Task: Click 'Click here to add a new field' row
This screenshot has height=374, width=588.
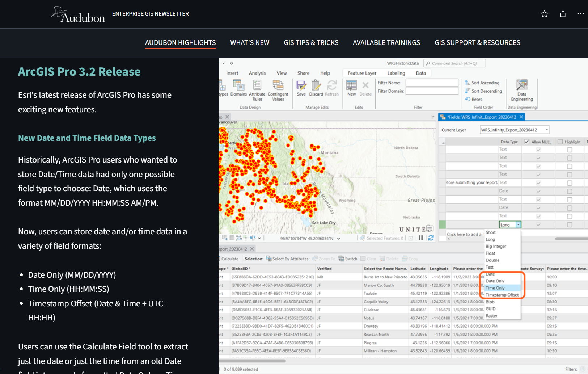Action: pyautogui.click(x=465, y=234)
